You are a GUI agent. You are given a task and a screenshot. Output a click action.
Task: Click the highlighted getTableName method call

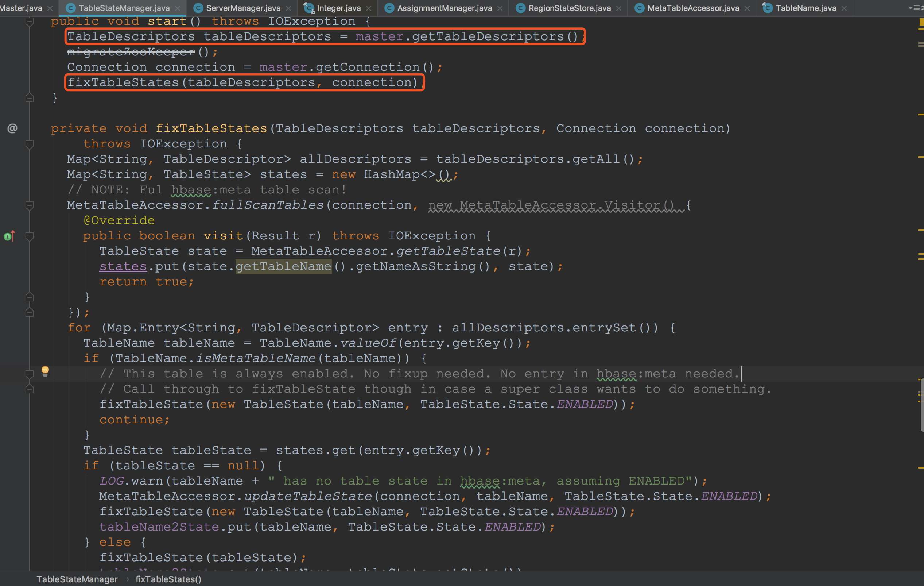click(283, 266)
